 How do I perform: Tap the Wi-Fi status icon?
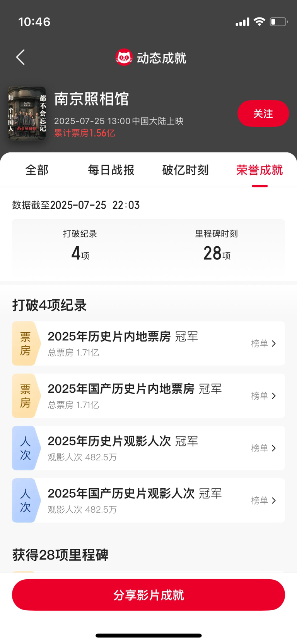[x=259, y=22]
